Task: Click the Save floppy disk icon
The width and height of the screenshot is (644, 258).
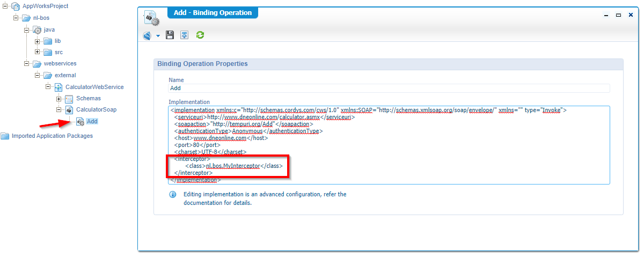Action: point(170,35)
